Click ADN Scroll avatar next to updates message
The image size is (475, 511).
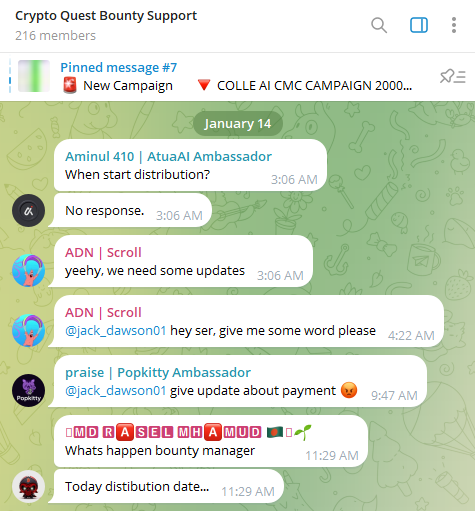(x=29, y=271)
